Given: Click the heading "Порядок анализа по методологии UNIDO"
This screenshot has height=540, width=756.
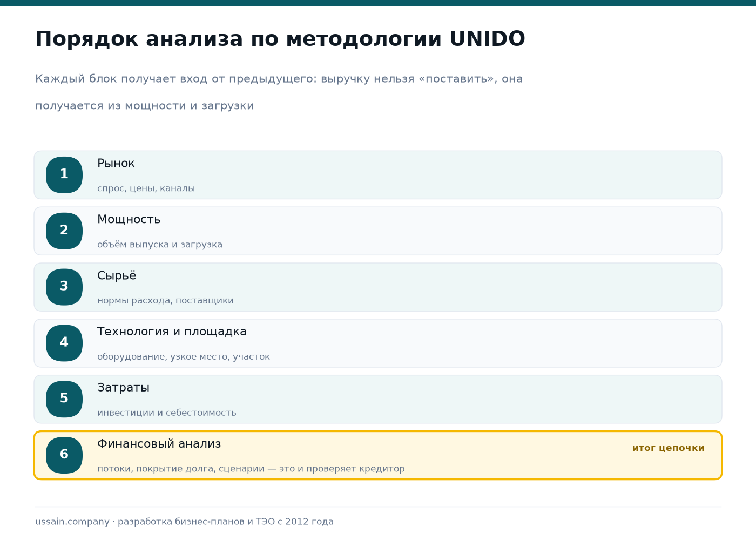Looking at the screenshot, I should coord(280,39).
